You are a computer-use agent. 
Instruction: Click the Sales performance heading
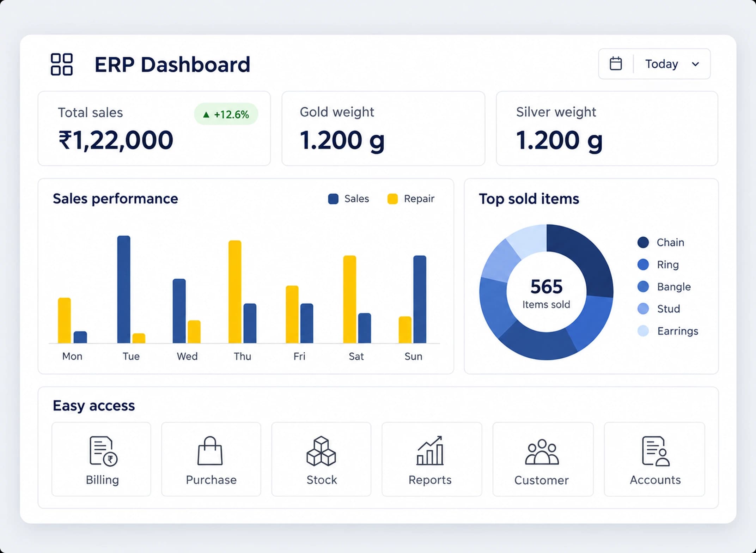[115, 199]
